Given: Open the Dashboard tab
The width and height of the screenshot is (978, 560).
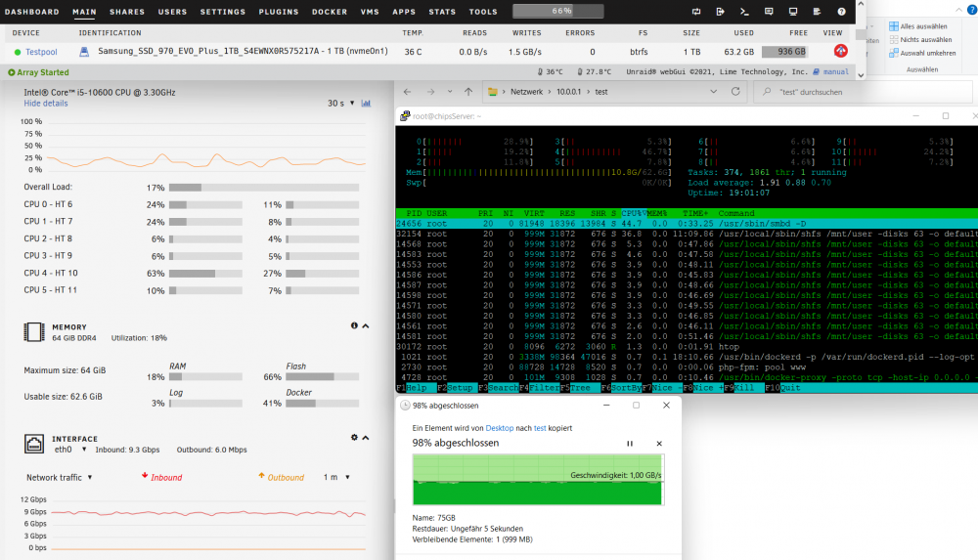Looking at the screenshot, I should tap(32, 11).
